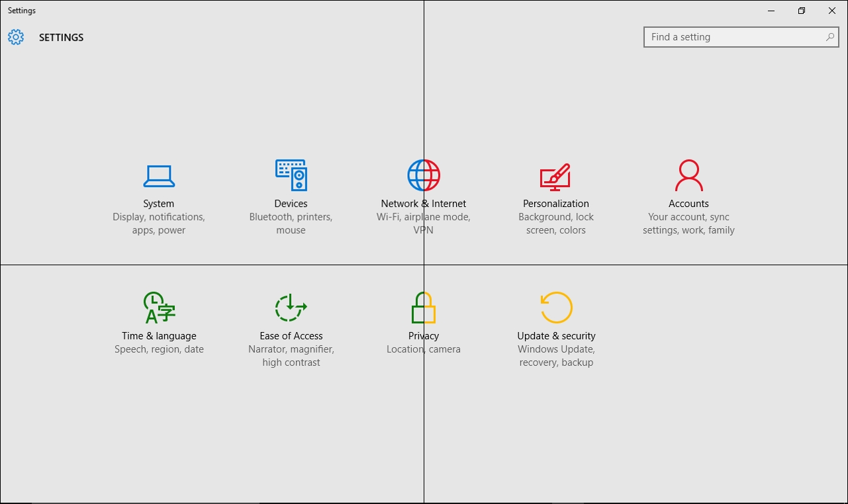The width and height of the screenshot is (848, 504).
Task: Open the System laptop icon
Action: point(159,176)
